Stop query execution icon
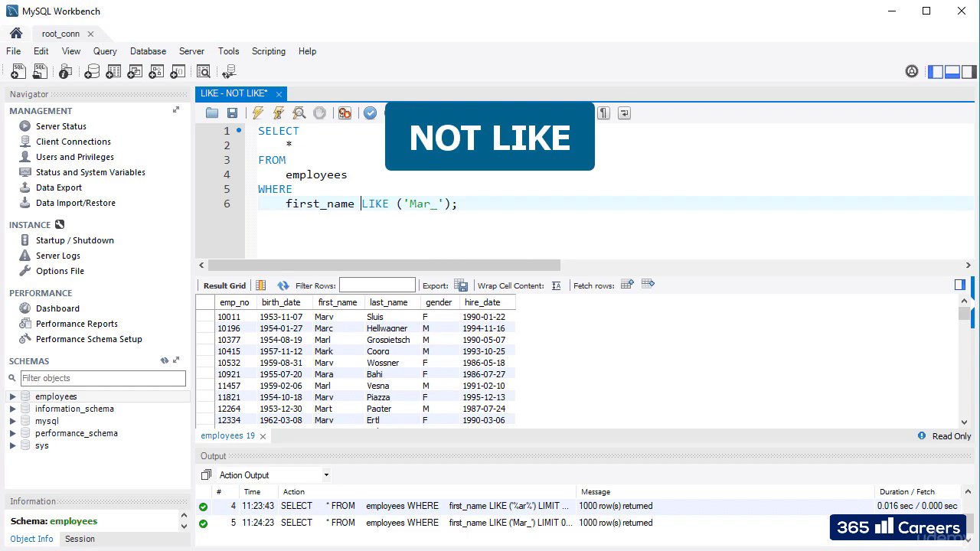Image resolution: width=980 pixels, height=551 pixels. (x=320, y=113)
